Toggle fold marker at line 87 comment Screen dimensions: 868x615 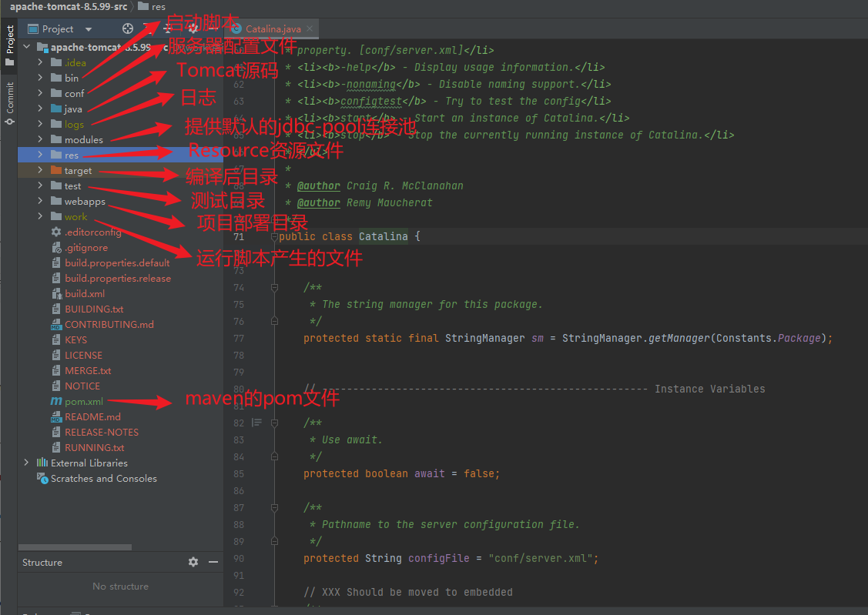274,508
